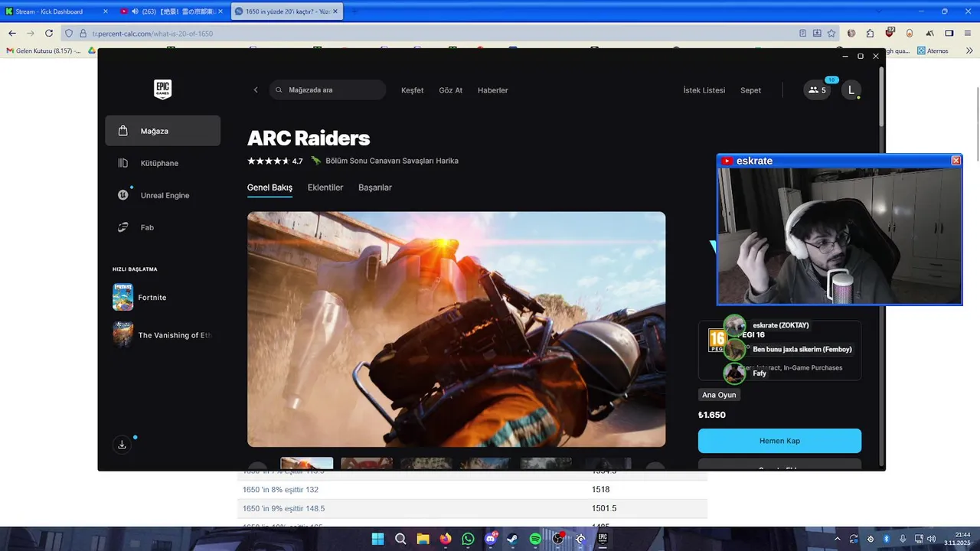Viewport: 980px width, 551px height.
Task: Click the Firefox back arrow
Action: [x=12, y=33]
